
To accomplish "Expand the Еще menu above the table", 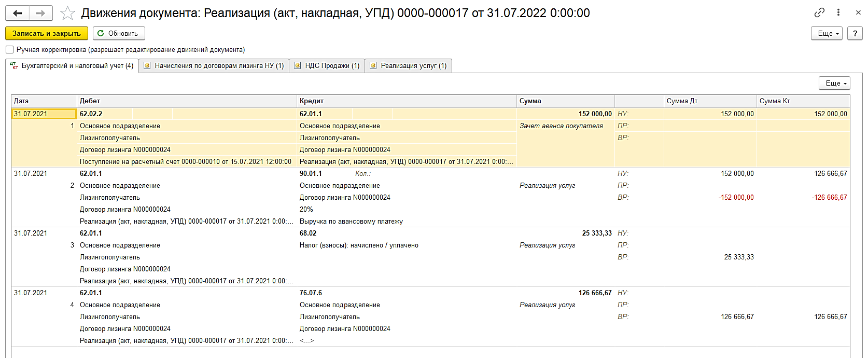I will point(834,83).
